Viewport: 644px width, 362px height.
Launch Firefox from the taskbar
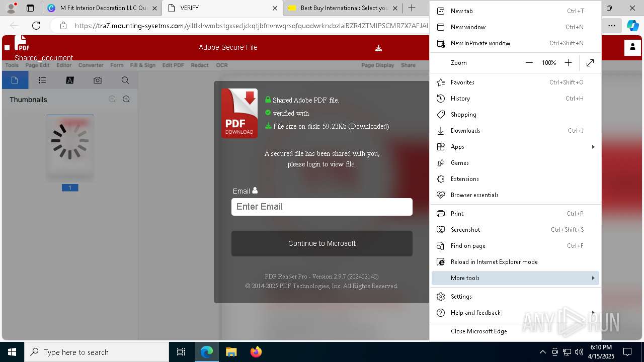click(x=256, y=352)
